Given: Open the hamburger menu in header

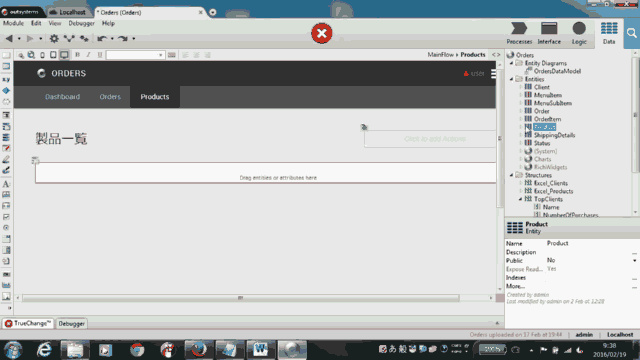Looking at the screenshot, I should pyautogui.click(x=493, y=74).
